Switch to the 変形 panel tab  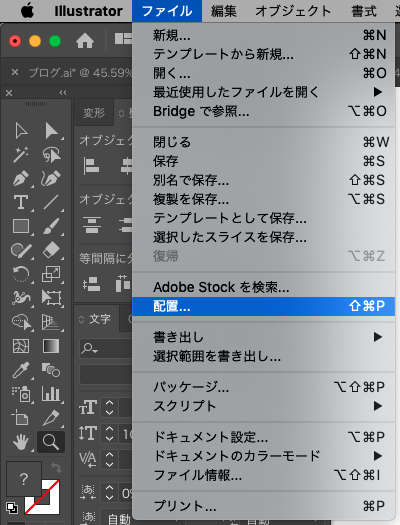94,113
